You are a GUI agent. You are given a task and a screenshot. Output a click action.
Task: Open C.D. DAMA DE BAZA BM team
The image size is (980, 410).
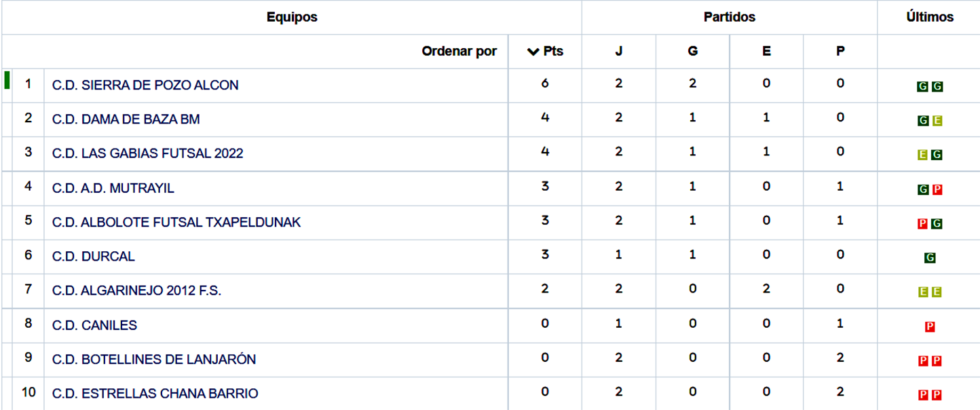(126, 119)
